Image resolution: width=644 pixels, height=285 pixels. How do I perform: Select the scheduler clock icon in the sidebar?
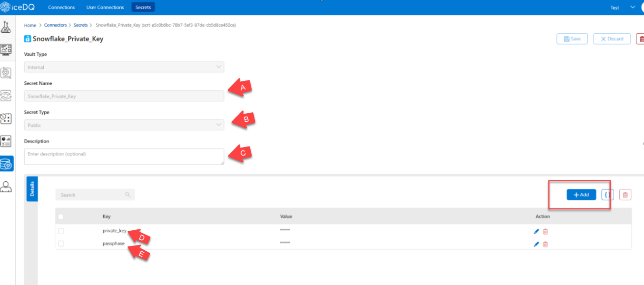tap(7, 118)
